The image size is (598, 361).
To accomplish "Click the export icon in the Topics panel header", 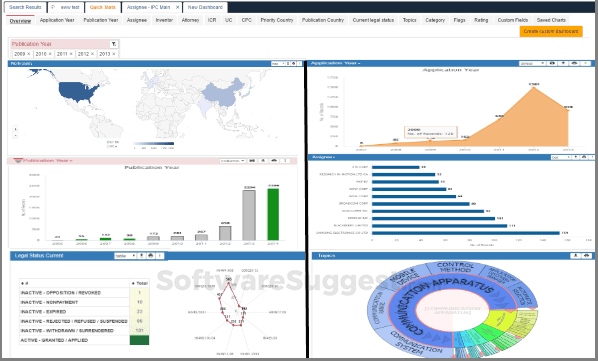I will tap(575, 256).
